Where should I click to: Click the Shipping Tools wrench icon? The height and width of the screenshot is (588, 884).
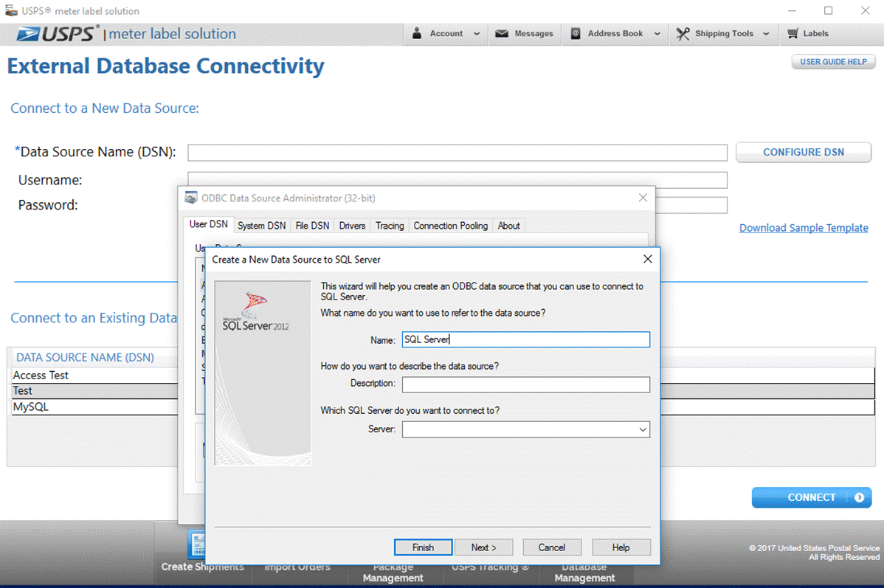(683, 34)
